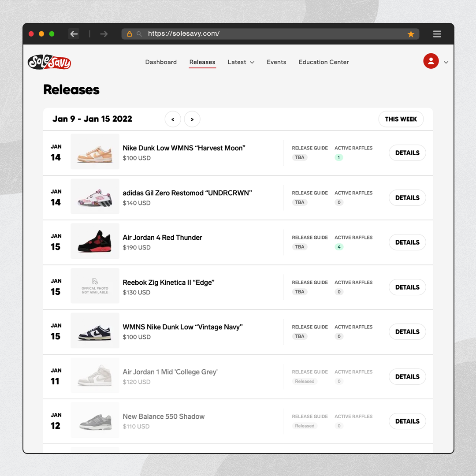Viewport: 476px width, 476px height.
Task: Click the browser back arrow
Action: (x=74, y=33)
